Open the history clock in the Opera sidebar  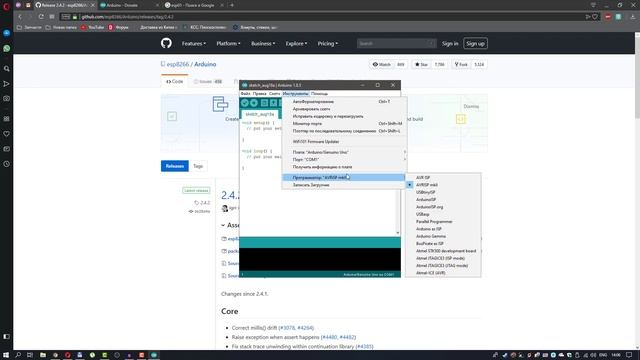pyautogui.click(x=7, y=164)
